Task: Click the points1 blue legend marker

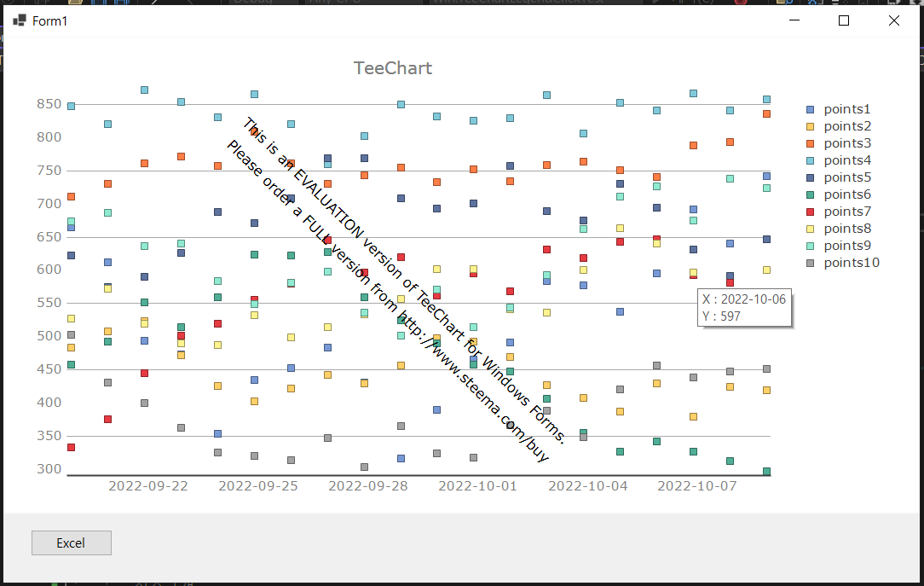Action: coord(809,109)
